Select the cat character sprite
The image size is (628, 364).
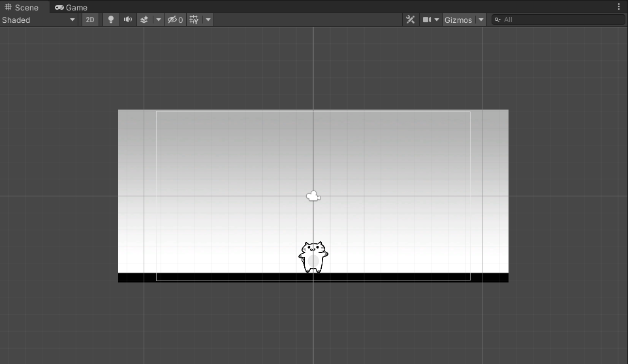pos(313,257)
